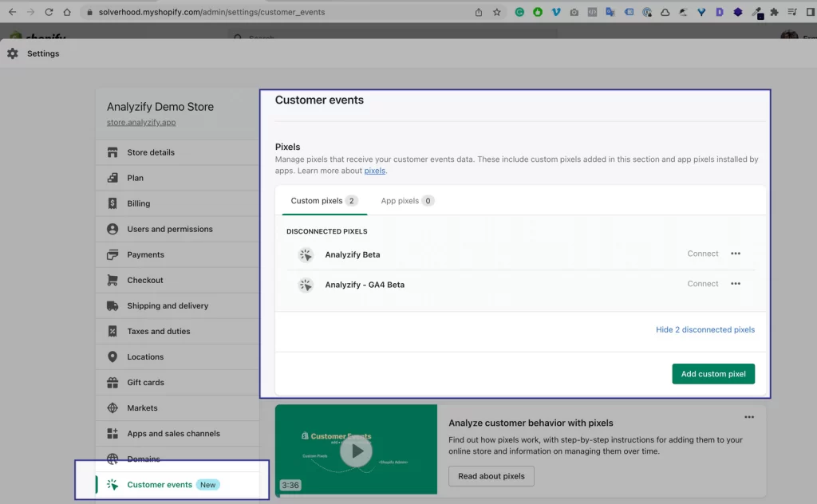Click the "DISCONNECTED PIXELS" label
This screenshot has height=504, width=817.
tap(326, 231)
